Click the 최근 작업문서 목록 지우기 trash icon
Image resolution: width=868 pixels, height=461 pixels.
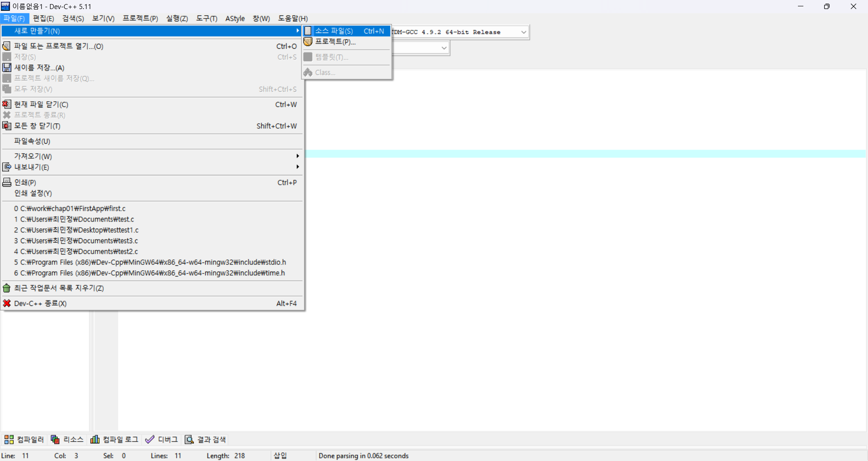(7, 288)
